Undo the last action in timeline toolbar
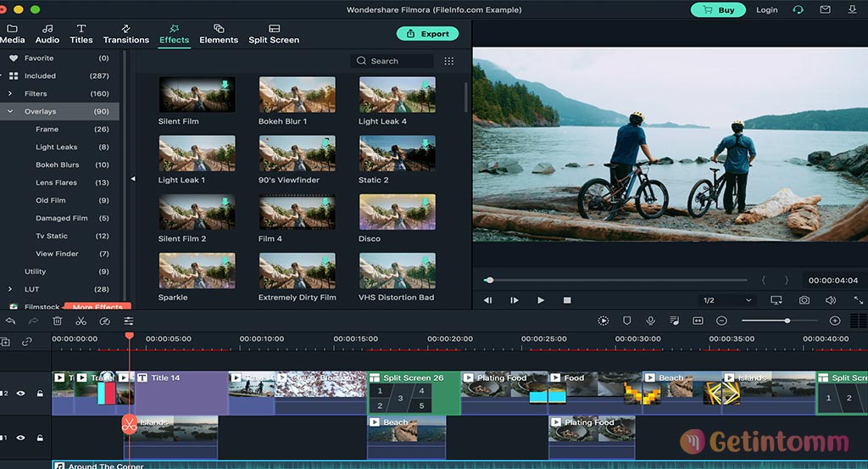 10,321
